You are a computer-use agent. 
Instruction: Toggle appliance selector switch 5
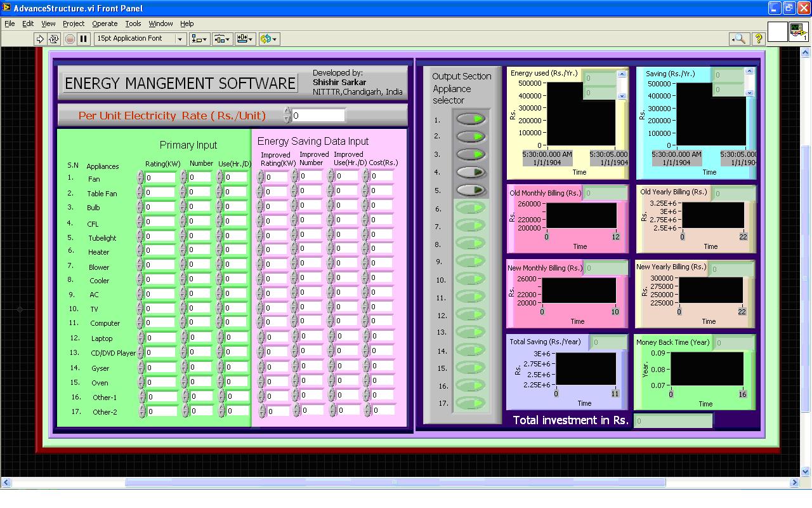471,190
